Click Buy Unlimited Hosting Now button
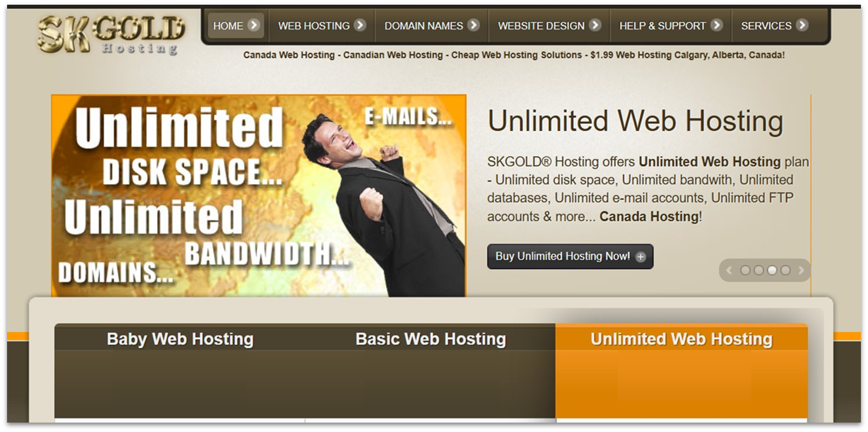The height and width of the screenshot is (432, 868). pos(570,257)
